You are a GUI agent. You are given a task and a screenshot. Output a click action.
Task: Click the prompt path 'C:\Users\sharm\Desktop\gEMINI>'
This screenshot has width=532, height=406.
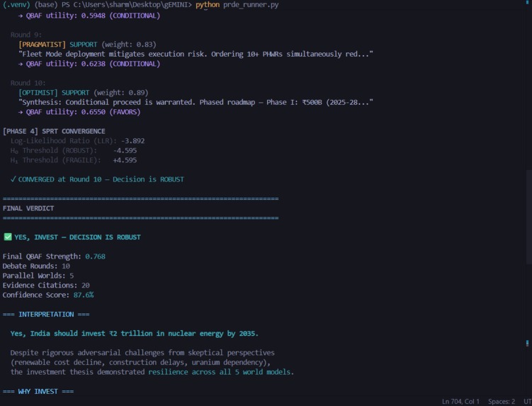[132, 5]
